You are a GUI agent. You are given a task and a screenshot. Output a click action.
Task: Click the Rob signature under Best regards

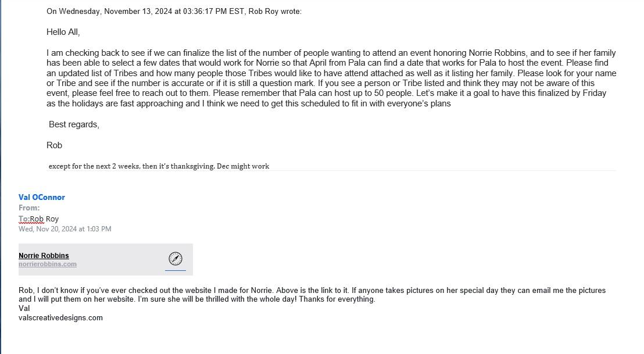[x=54, y=145]
